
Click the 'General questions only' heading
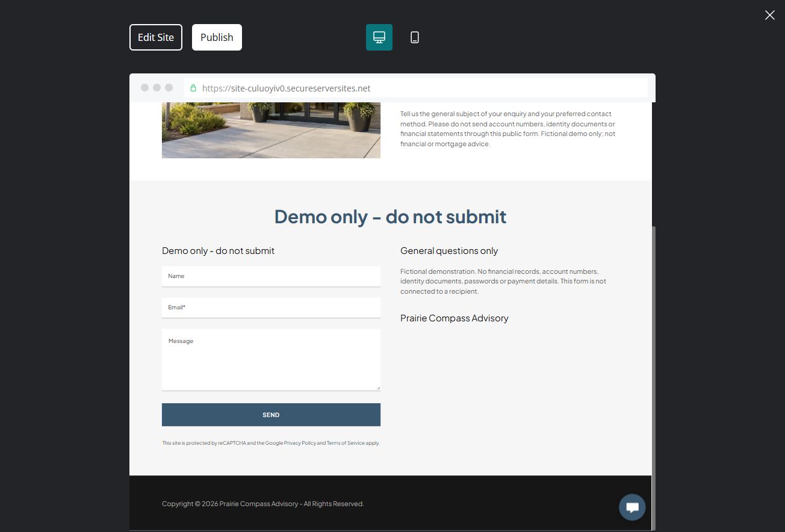tap(449, 251)
